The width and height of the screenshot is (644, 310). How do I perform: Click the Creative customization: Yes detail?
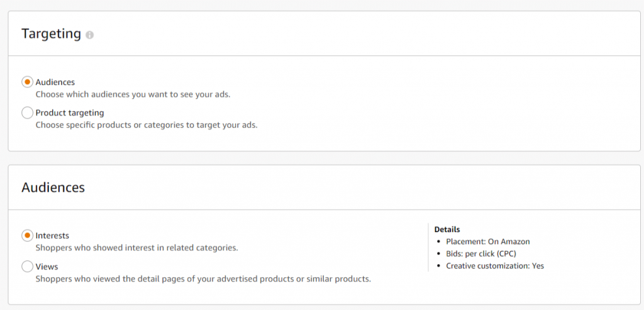(495, 266)
